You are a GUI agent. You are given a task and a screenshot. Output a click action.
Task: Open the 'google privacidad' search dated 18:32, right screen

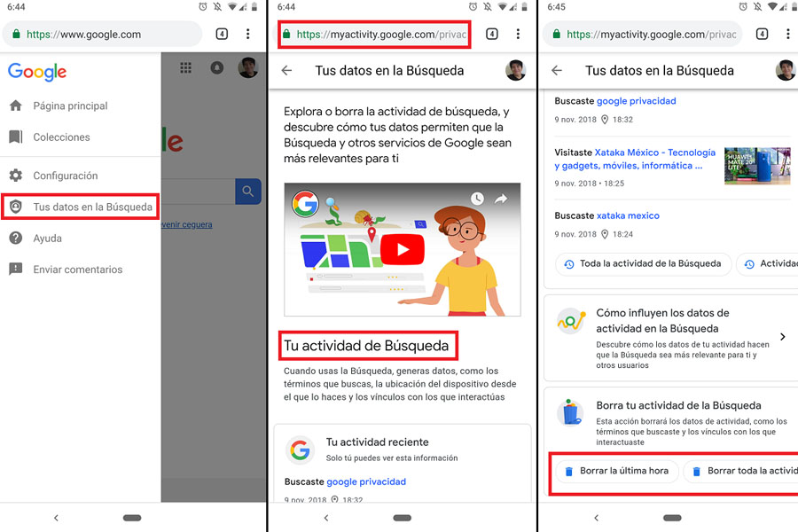[636, 101]
